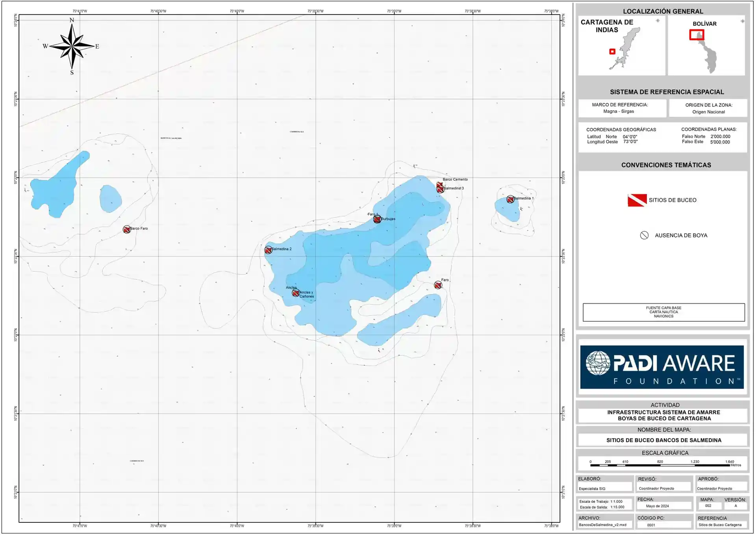Image resolution: width=756 pixels, height=535 pixels.
Task: Click the Burbujas dive site marker
Action: [377, 219]
